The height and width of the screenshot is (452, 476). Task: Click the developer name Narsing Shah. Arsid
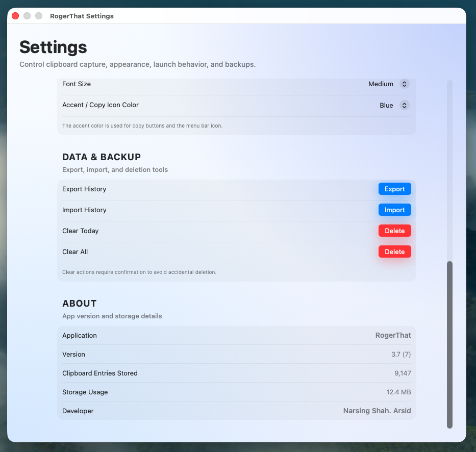point(377,411)
